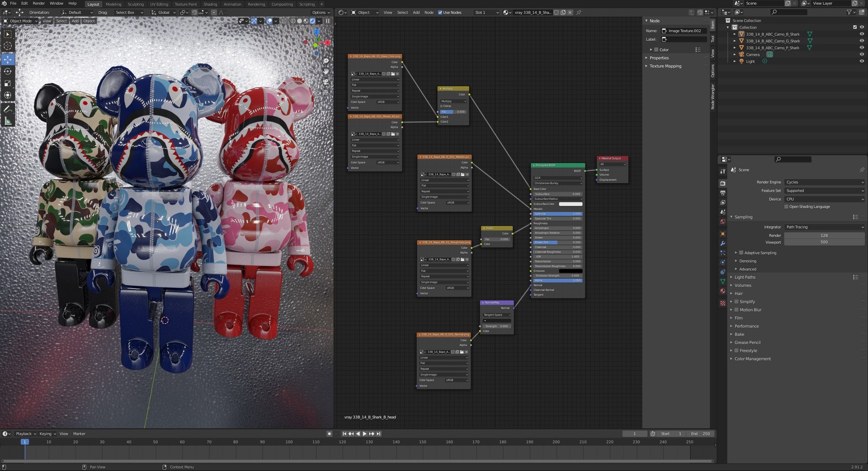The height and width of the screenshot is (471, 868).
Task: Switch to rendered viewport shading
Action: (312, 21)
